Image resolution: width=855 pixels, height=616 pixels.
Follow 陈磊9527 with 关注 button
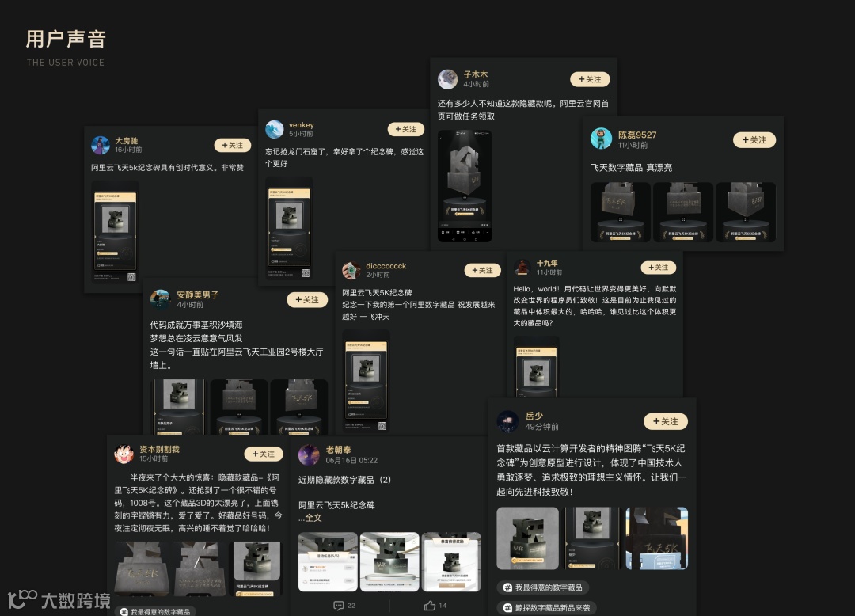754,139
